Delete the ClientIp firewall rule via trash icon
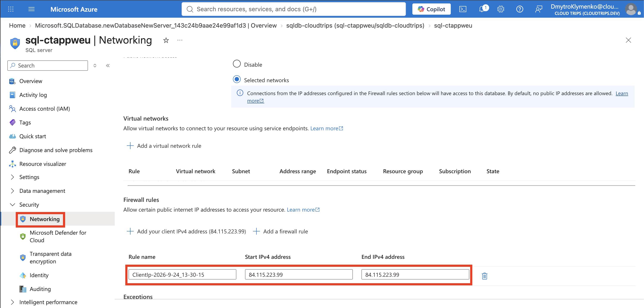The image size is (644, 308). tap(484, 276)
